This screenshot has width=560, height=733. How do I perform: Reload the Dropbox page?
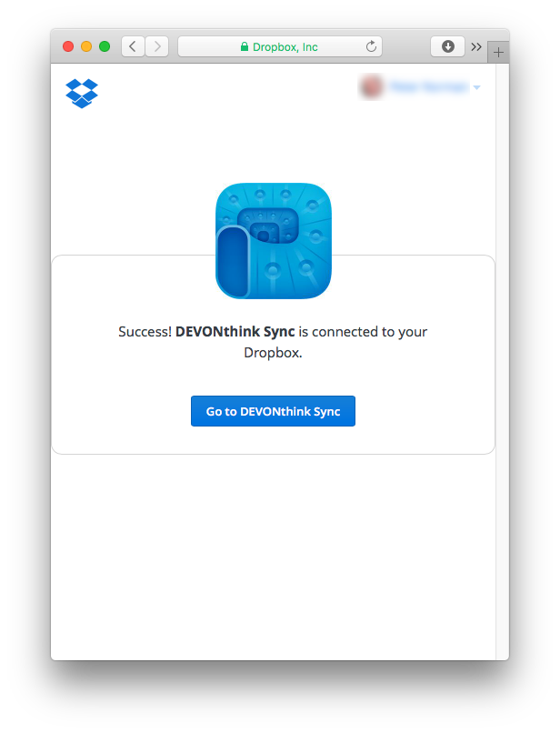pos(371,46)
